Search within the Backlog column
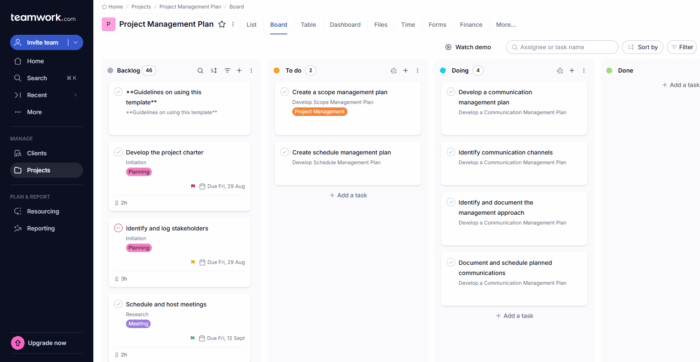 point(200,71)
